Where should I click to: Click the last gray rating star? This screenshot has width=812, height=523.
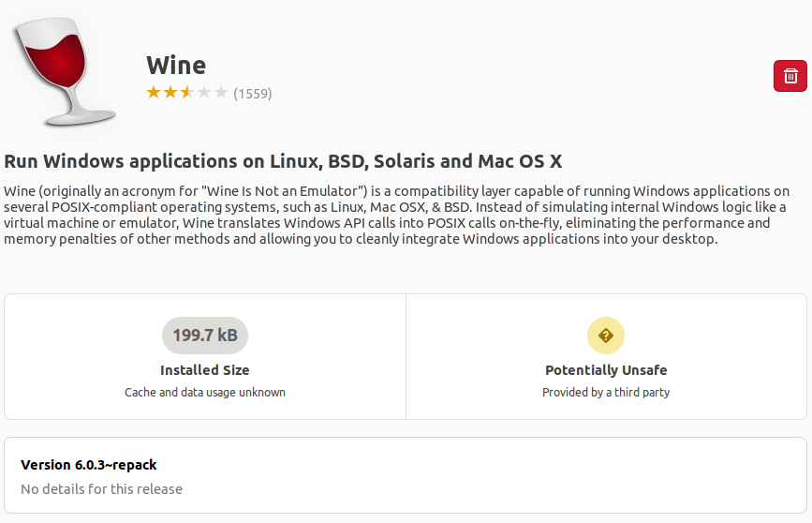click(x=221, y=93)
